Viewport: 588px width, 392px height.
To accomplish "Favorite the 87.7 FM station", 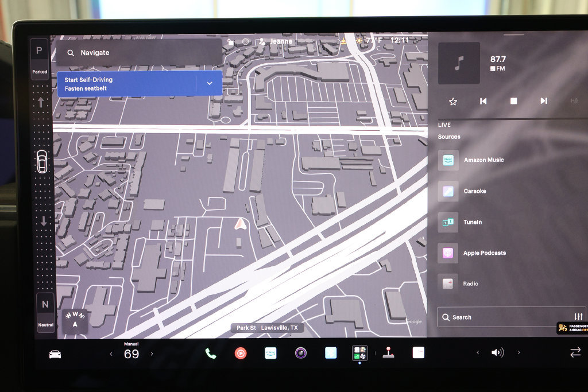I will (x=453, y=102).
